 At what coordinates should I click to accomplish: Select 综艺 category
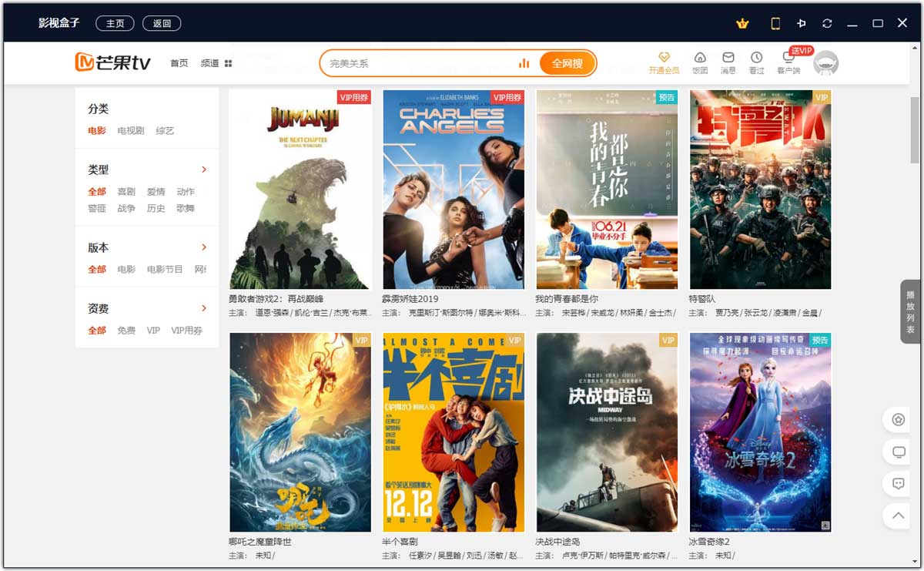(x=165, y=131)
